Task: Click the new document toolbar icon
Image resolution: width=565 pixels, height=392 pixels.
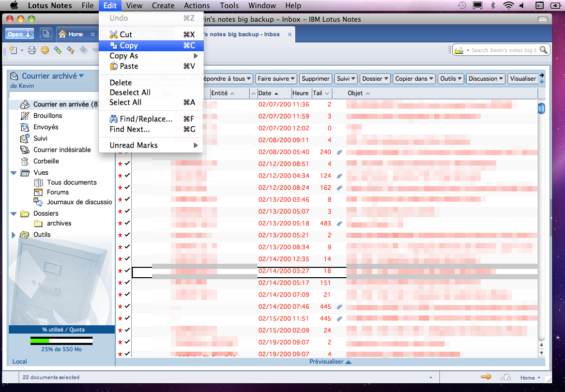Action: tap(13, 50)
